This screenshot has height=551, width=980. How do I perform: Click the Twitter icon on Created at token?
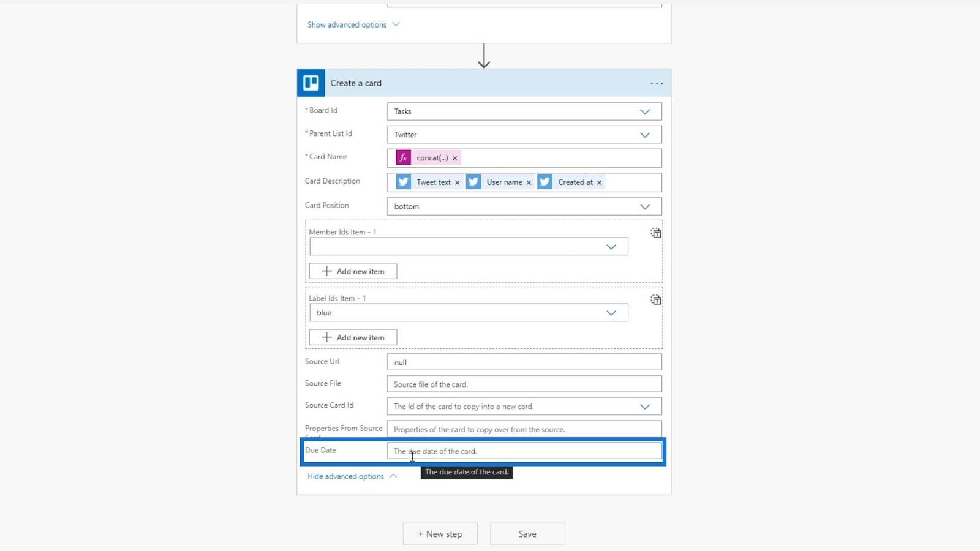pyautogui.click(x=545, y=182)
